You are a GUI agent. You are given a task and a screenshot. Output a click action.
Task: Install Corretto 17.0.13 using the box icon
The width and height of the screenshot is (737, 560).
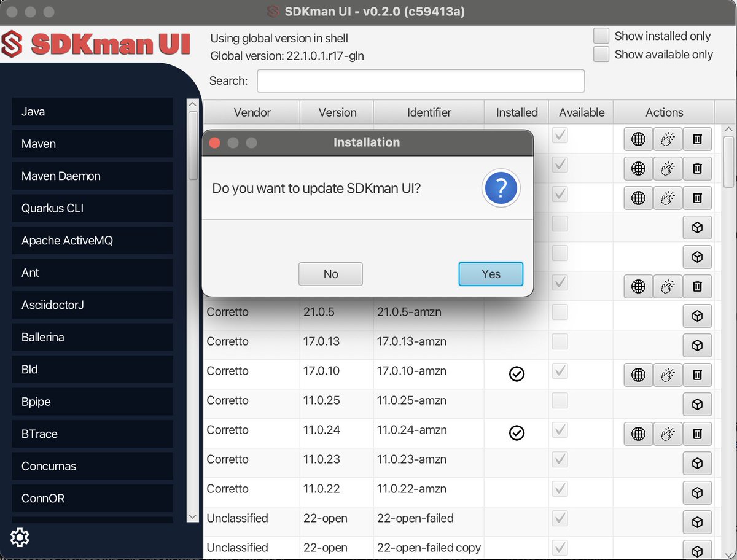pyautogui.click(x=697, y=345)
